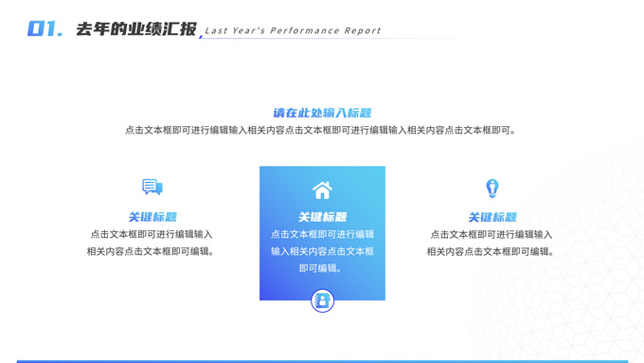Select the blue 01. section number
Image resolution: width=644 pixels, height=363 pixels.
pyautogui.click(x=45, y=28)
